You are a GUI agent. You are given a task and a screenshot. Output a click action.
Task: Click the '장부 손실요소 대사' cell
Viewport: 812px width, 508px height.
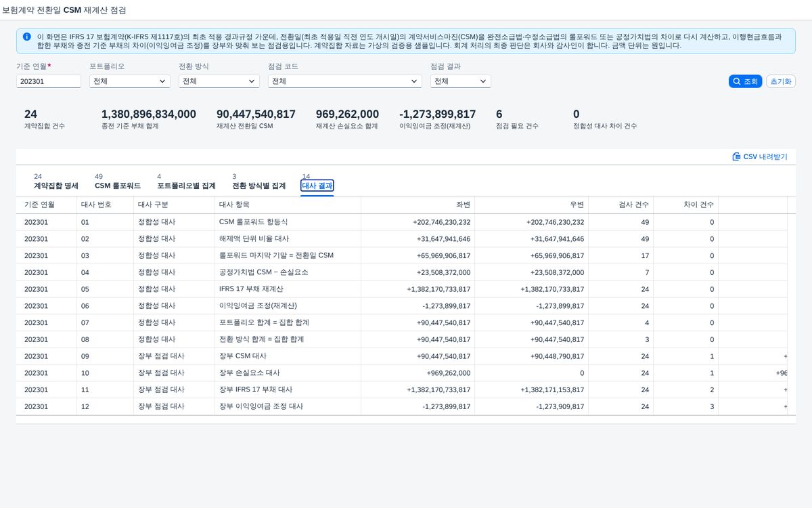click(x=288, y=373)
